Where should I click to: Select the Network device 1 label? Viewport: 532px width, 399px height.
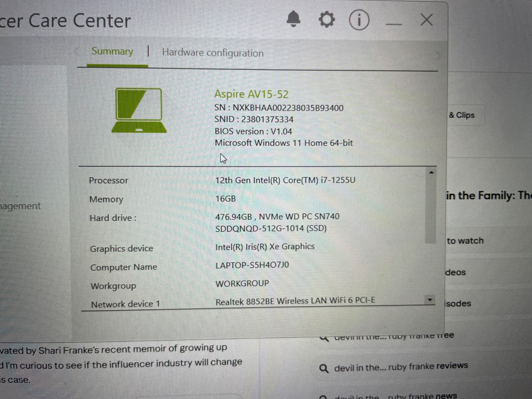coord(126,304)
